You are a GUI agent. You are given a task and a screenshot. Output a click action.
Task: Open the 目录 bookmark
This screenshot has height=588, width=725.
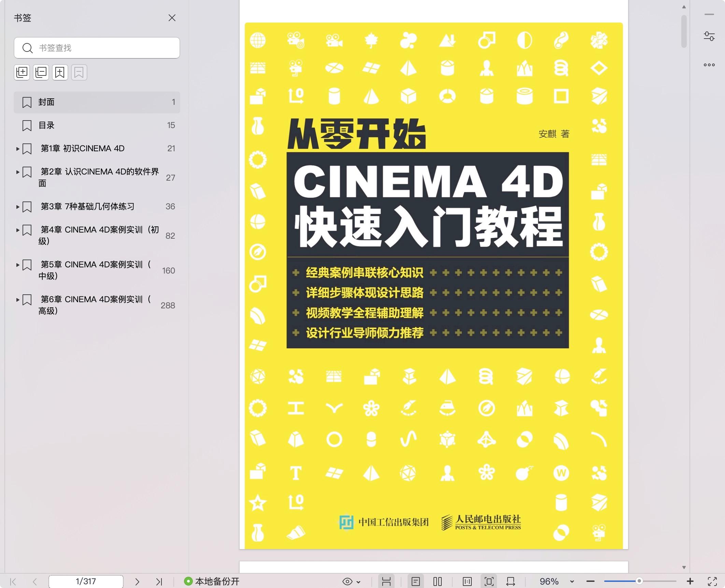click(97, 125)
